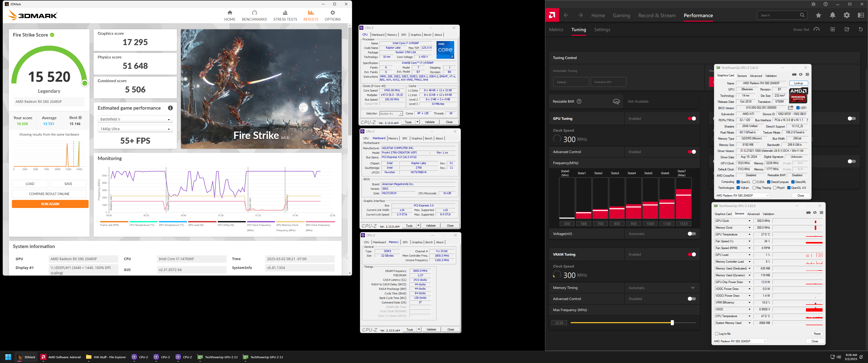Open hamburger menu in GPU-Z Graphics Card window
Image resolution: width=868 pixels, height=363 pixels.
pos(807,75)
